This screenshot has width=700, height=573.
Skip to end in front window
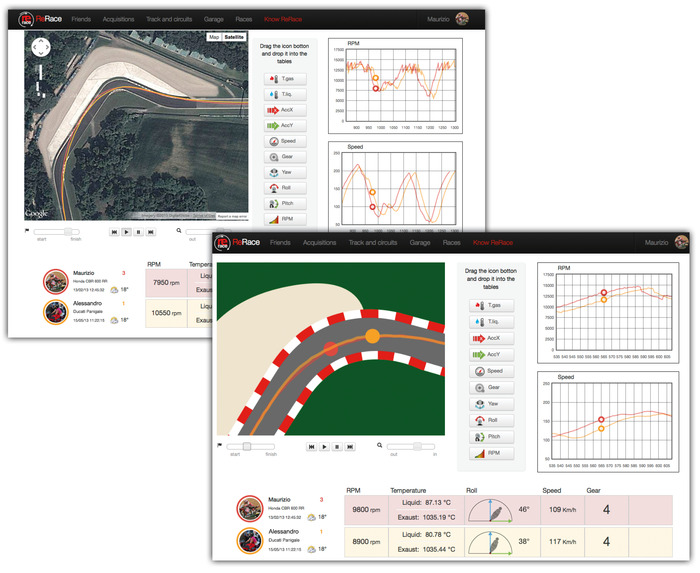tap(350, 447)
